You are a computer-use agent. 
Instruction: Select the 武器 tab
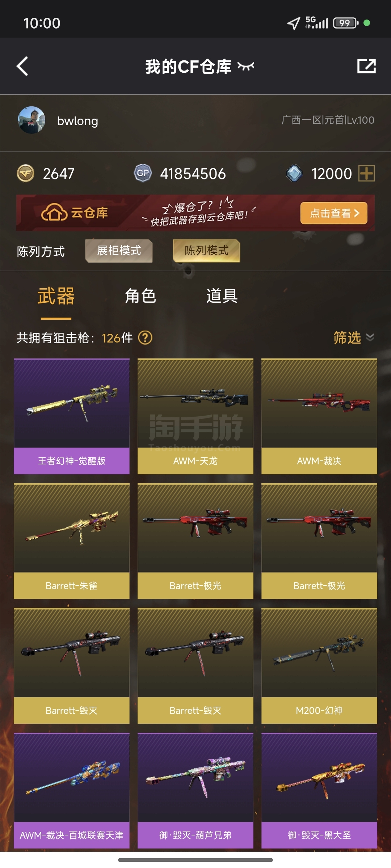[56, 296]
